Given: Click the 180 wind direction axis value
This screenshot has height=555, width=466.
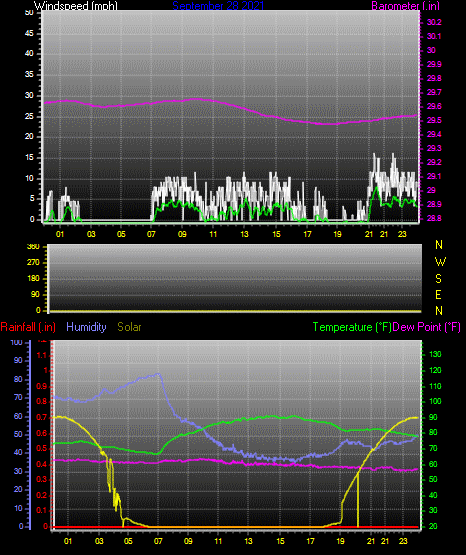Looking at the screenshot, I should pyautogui.click(x=33, y=279).
